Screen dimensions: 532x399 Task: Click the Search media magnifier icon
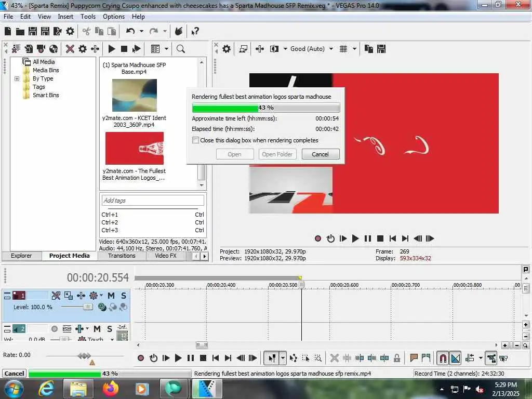pyautogui.click(x=181, y=49)
